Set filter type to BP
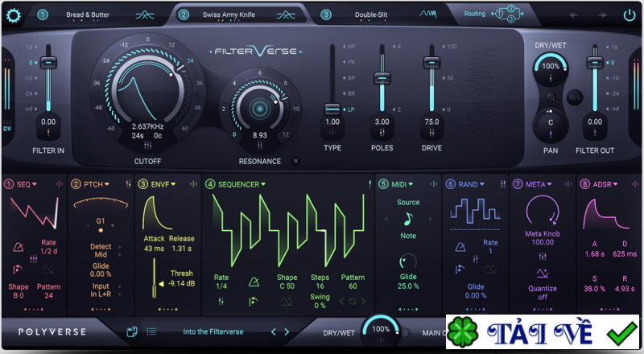Image resolution: width=644 pixels, height=354 pixels. click(x=349, y=77)
